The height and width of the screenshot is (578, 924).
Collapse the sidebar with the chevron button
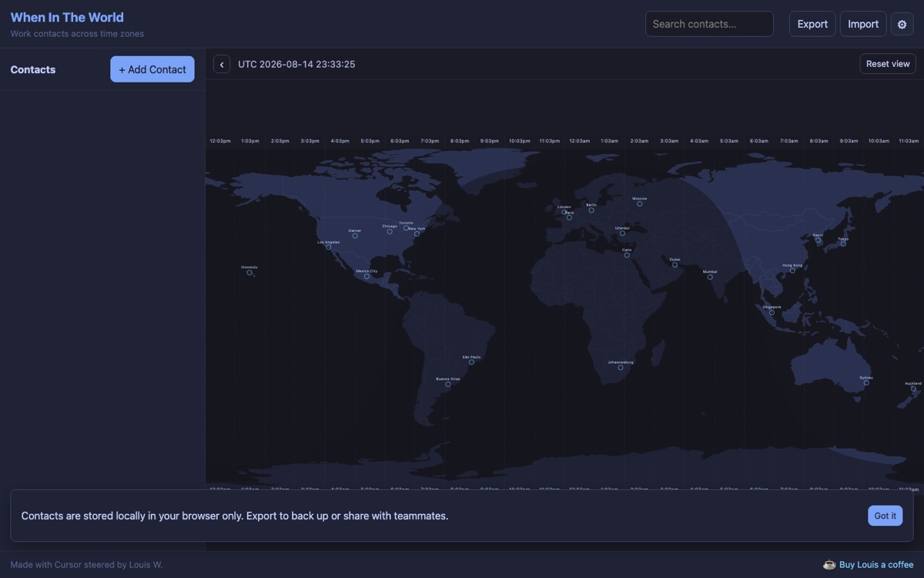222,64
